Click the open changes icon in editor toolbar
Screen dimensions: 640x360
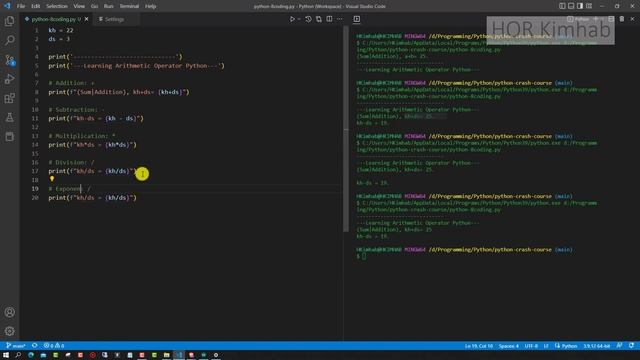(319, 19)
